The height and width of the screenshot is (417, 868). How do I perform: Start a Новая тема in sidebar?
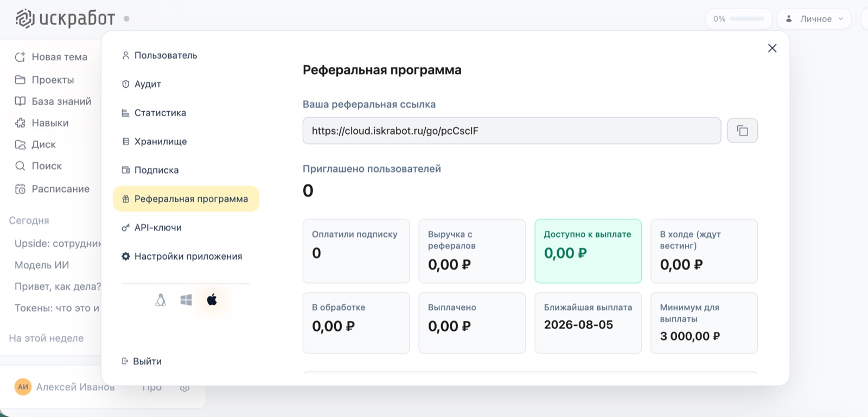point(52,57)
